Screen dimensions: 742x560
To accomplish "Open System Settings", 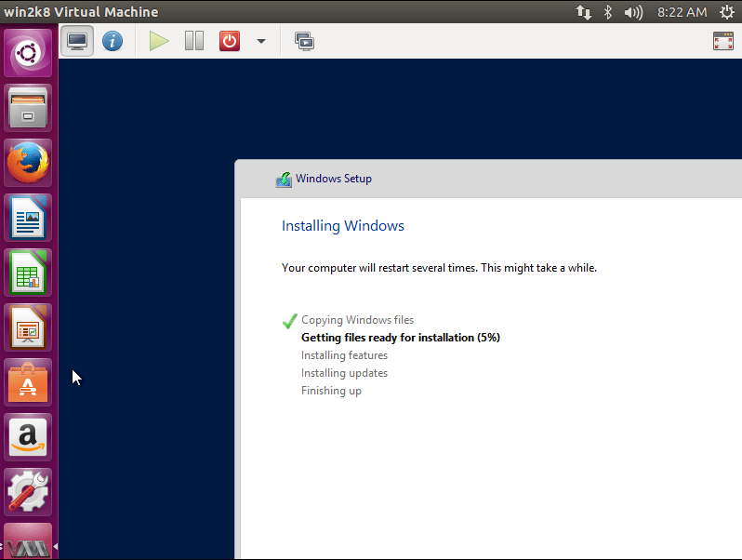I will [28, 492].
